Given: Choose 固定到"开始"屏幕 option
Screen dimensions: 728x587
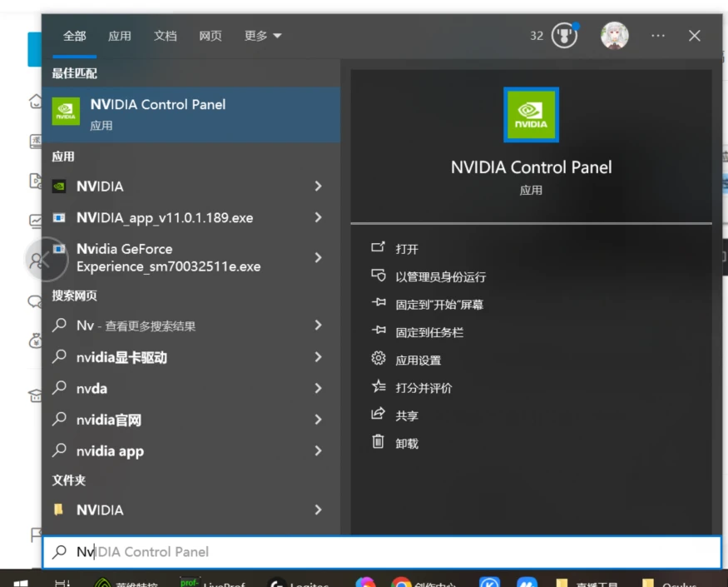Looking at the screenshot, I should pyautogui.click(x=439, y=305).
